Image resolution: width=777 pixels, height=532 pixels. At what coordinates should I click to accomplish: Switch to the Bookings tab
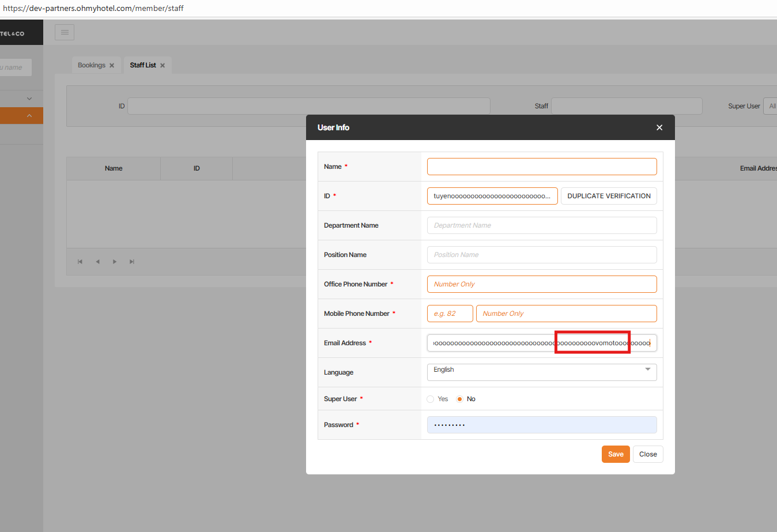pyautogui.click(x=91, y=65)
